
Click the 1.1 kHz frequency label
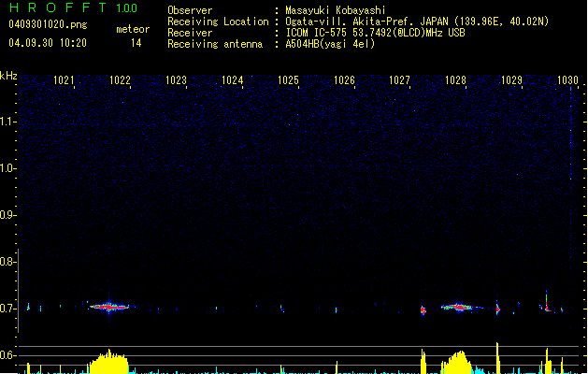click(7, 122)
